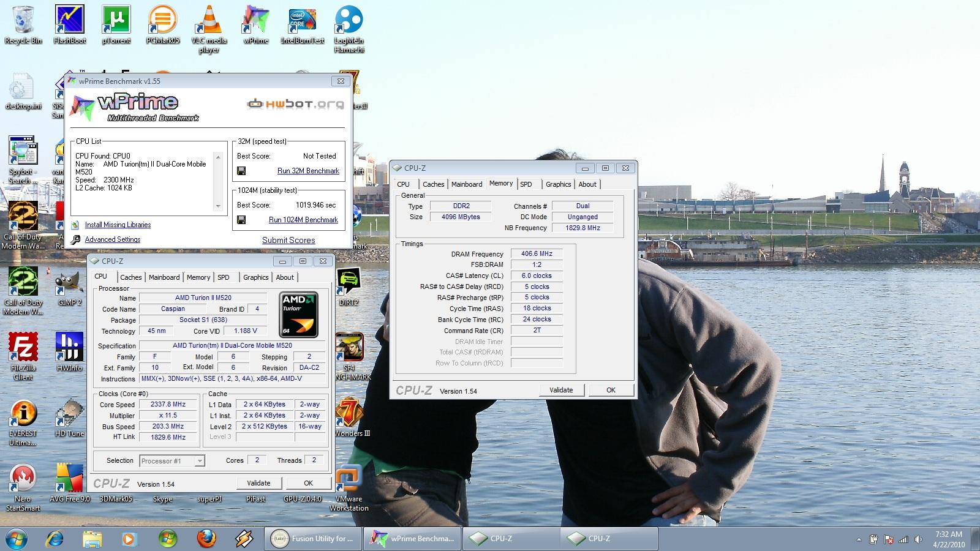The height and width of the screenshot is (551, 980).
Task: Click the Core Speed value 2337.8 MHz
Action: tap(168, 405)
